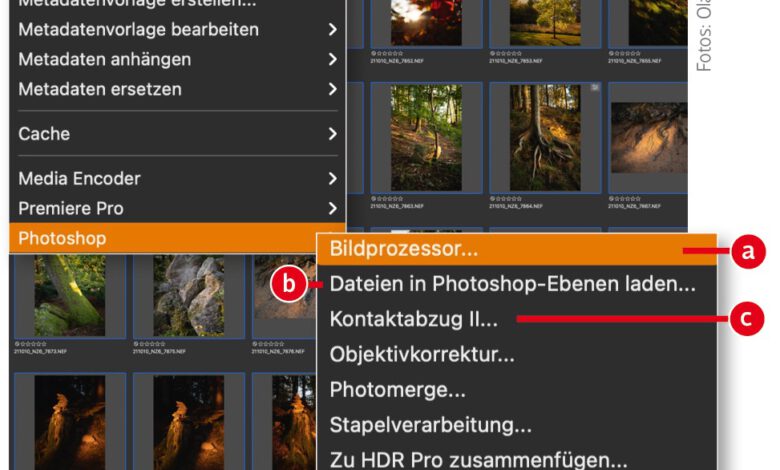This screenshot has height=470, width=780.
Task: Select Objektivkorrektur in the submenu
Action: (x=516, y=354)
